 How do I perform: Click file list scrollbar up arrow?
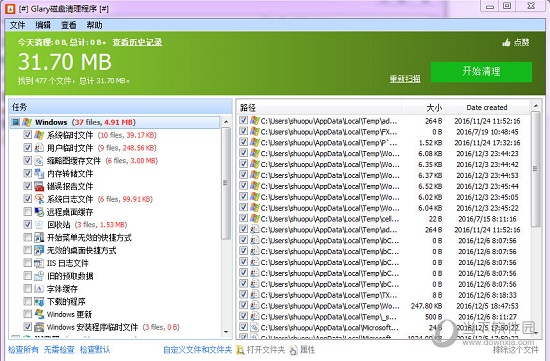[x=536, y=106]
